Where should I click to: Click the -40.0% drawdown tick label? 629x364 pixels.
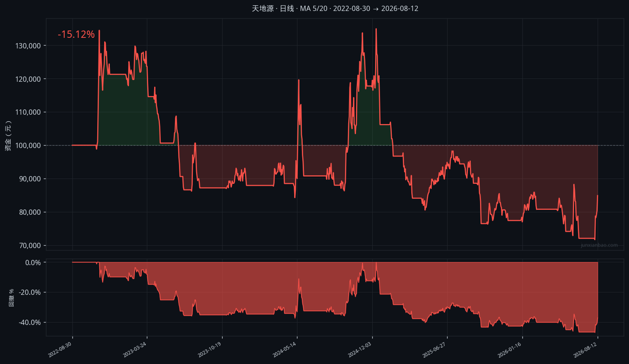[x=30, y=323]
